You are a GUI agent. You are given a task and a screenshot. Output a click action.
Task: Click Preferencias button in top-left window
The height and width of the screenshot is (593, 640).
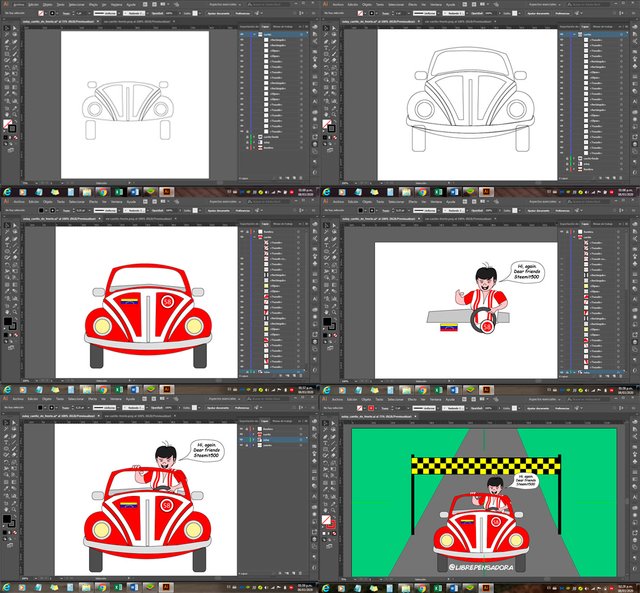242,13
